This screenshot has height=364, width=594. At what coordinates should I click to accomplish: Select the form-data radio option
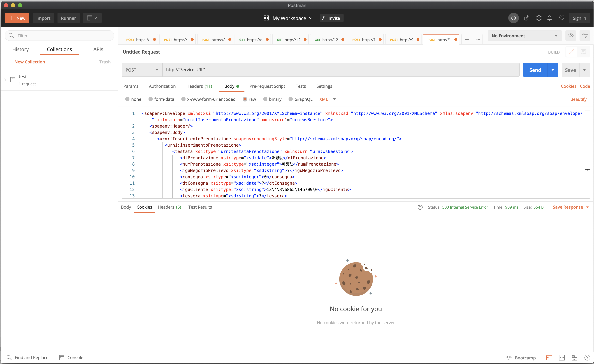click(x=151, y=99)
